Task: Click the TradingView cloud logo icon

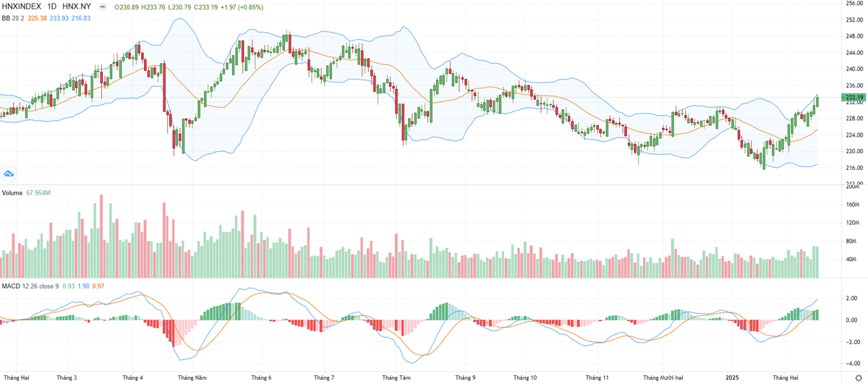Action: coord(9,174)
